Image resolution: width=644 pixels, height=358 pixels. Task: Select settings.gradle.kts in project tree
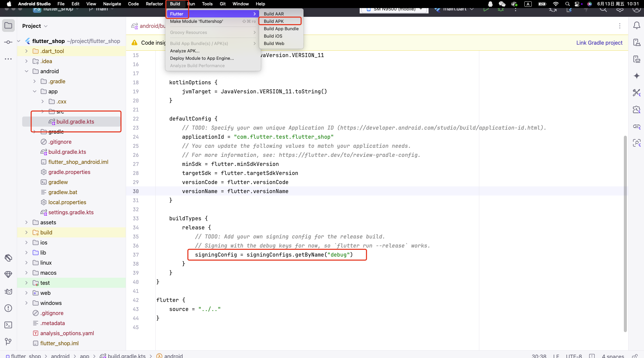click(x=71, y=212)
